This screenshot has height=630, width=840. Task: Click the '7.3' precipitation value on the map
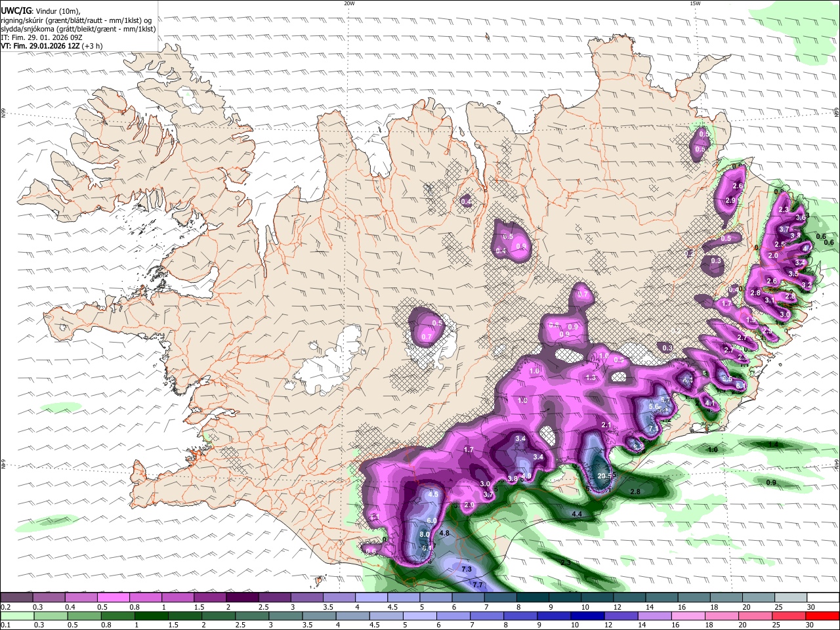point(467,569)
